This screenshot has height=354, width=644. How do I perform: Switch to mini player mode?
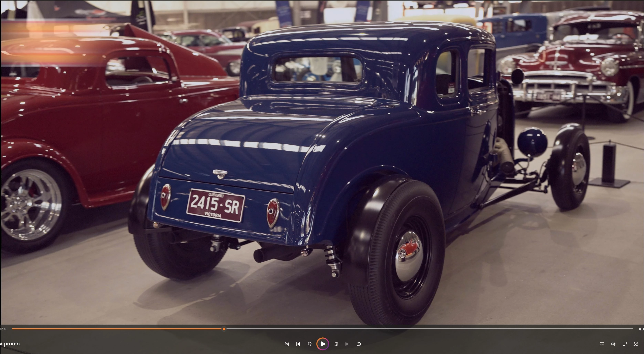point(636,344)
